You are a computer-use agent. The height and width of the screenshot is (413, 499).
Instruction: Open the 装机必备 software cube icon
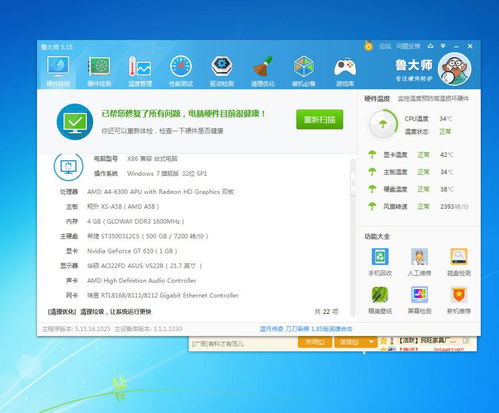[x=304, y=71]
